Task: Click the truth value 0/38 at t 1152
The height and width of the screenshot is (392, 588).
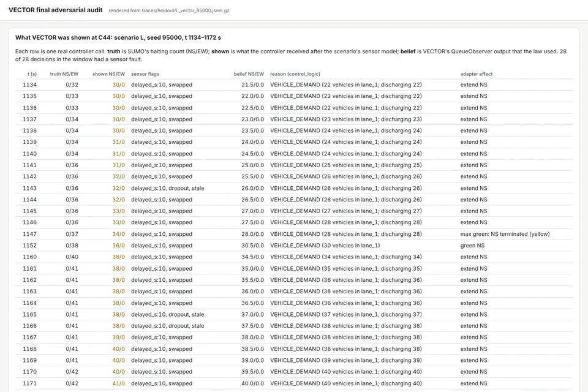Action: coord(72,246)
